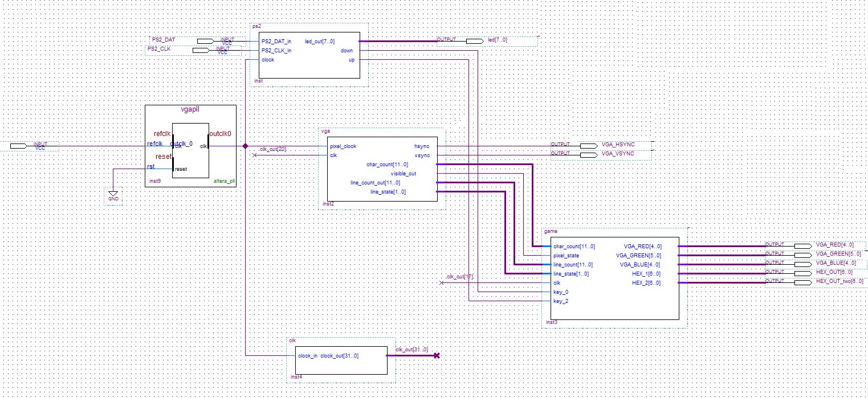Select the VGA_VSYNC output pin symbol
868x398 pixels.
(588, 155)
